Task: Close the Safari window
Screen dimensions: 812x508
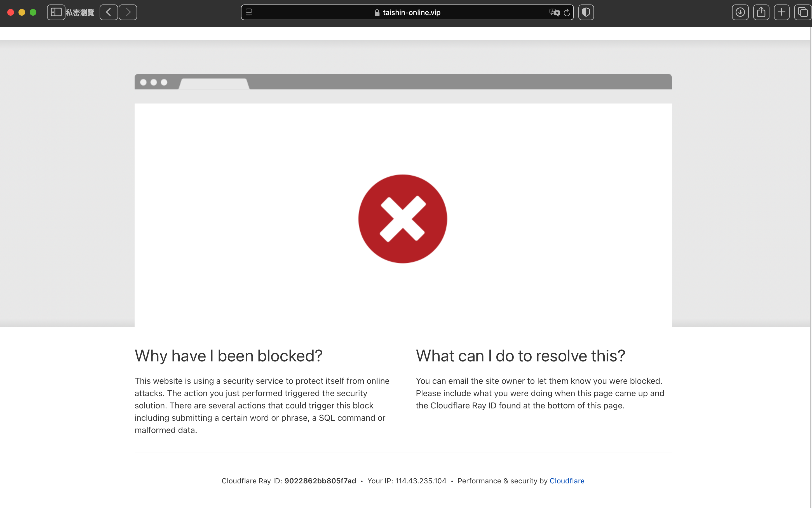Action: 11,12
